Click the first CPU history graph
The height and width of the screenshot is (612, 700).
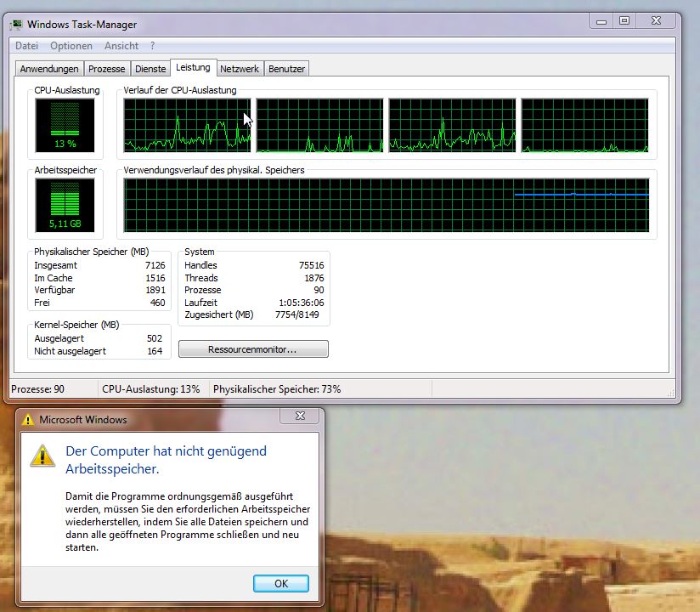(188, 125)
